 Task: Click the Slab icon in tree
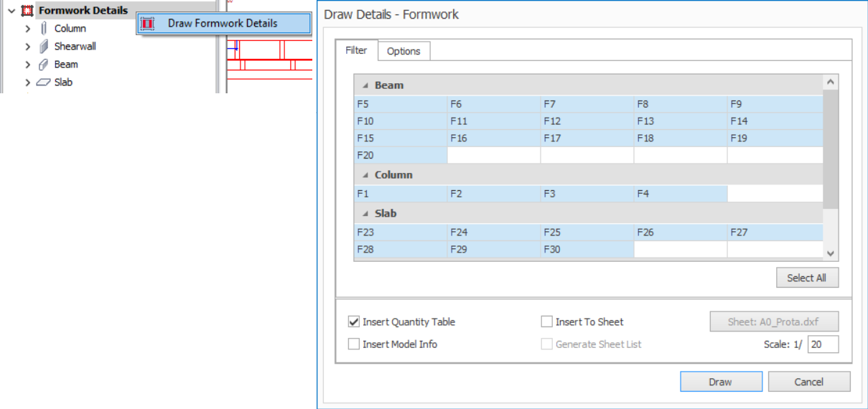(44, 83)
